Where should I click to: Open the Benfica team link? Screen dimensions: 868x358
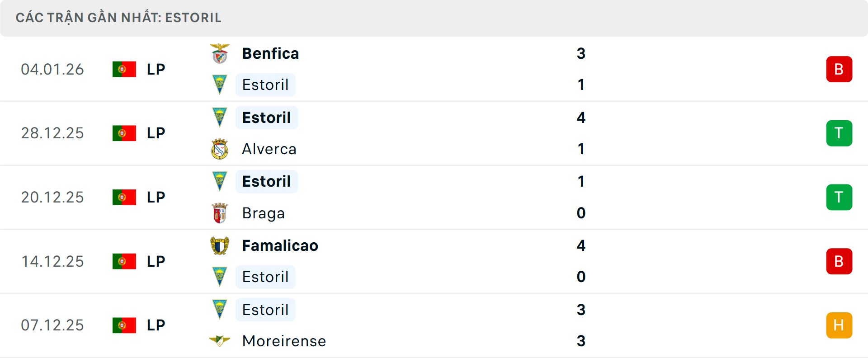click(270, 54)
